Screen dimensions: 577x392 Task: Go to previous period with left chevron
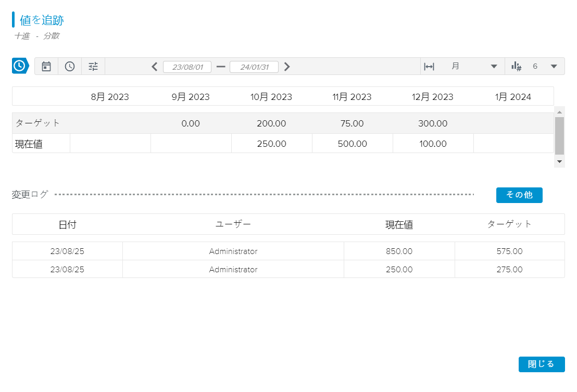click(x=154, y=67)
